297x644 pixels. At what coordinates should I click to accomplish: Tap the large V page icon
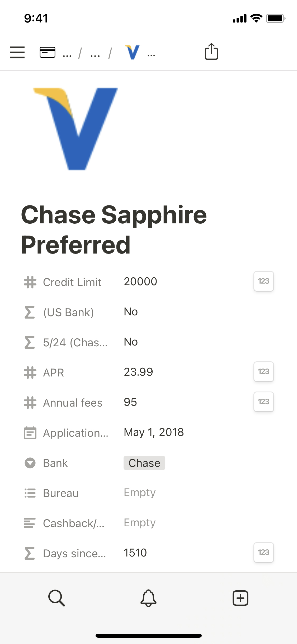[x=76, y=129]
